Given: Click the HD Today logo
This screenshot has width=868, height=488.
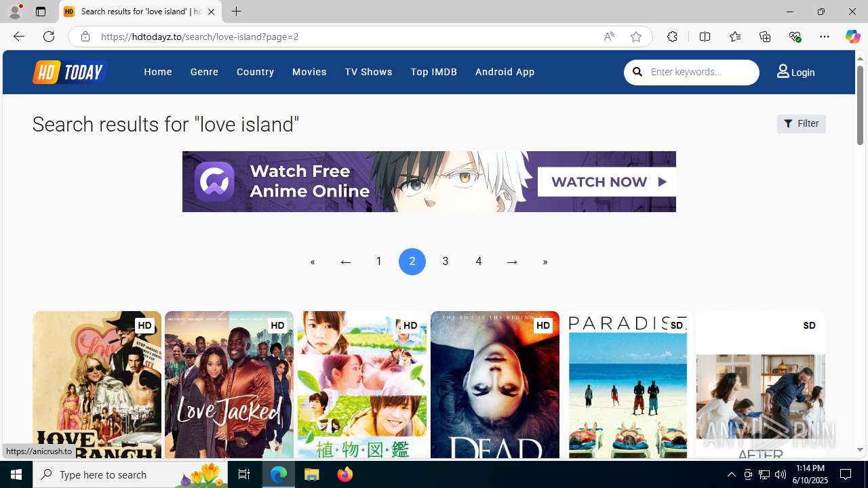Looking at the screenshot, I should coord(70,72).
